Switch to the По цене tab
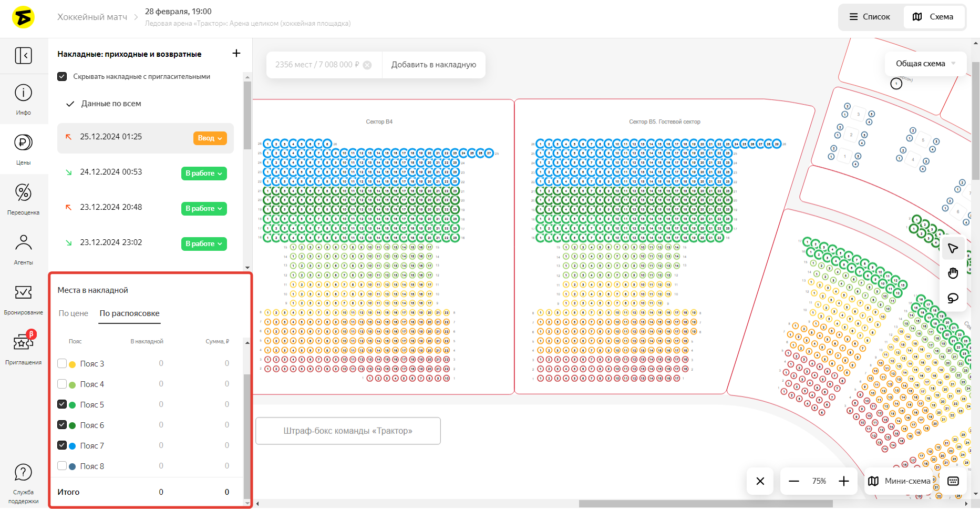980x509 pixels. [x=73, y=313]
